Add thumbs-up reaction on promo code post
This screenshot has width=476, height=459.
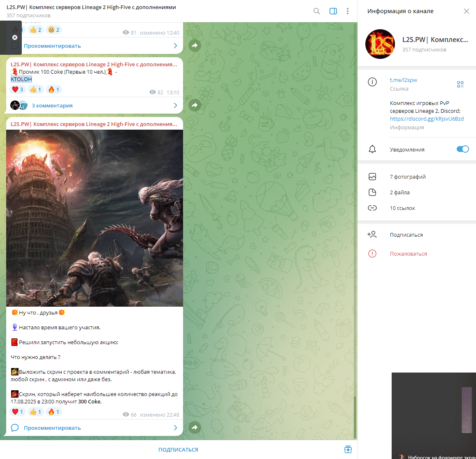click(x=36, y=89)
